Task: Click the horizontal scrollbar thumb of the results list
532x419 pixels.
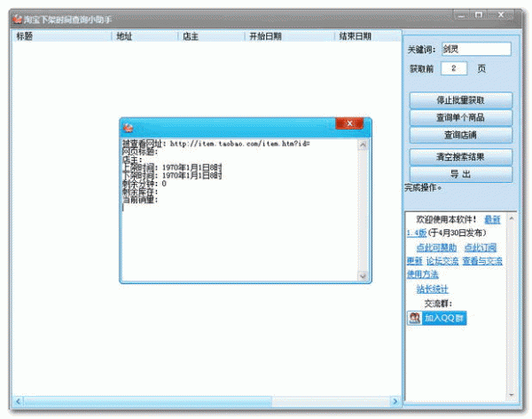Action: (x=147, y=401)
